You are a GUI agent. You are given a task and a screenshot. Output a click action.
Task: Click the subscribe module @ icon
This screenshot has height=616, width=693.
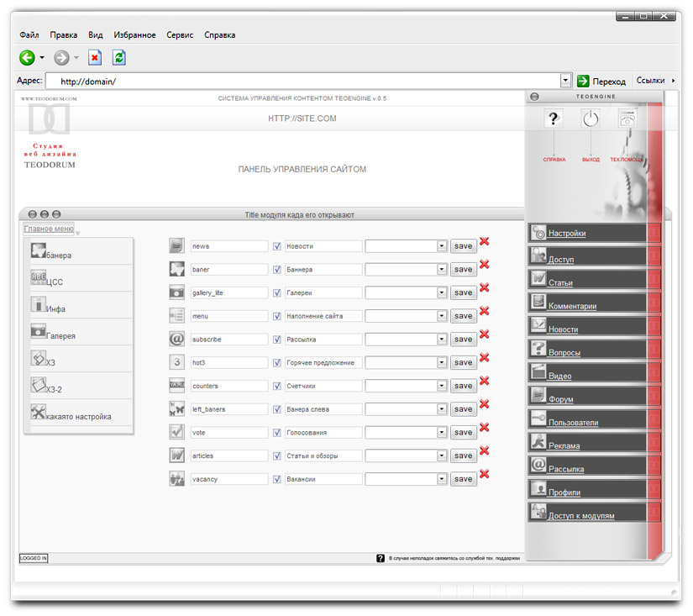[x=176, y=340]
